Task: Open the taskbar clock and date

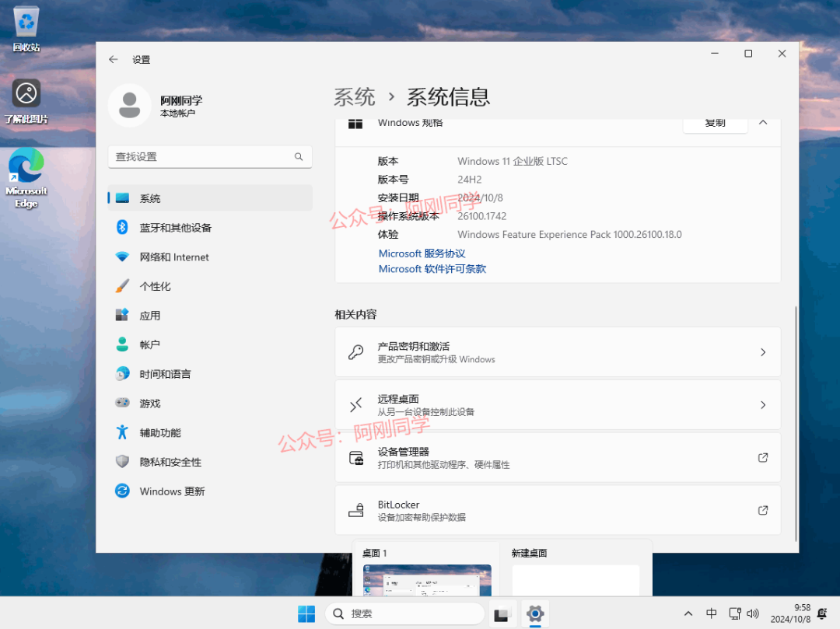Action: (x=790, y=613)
